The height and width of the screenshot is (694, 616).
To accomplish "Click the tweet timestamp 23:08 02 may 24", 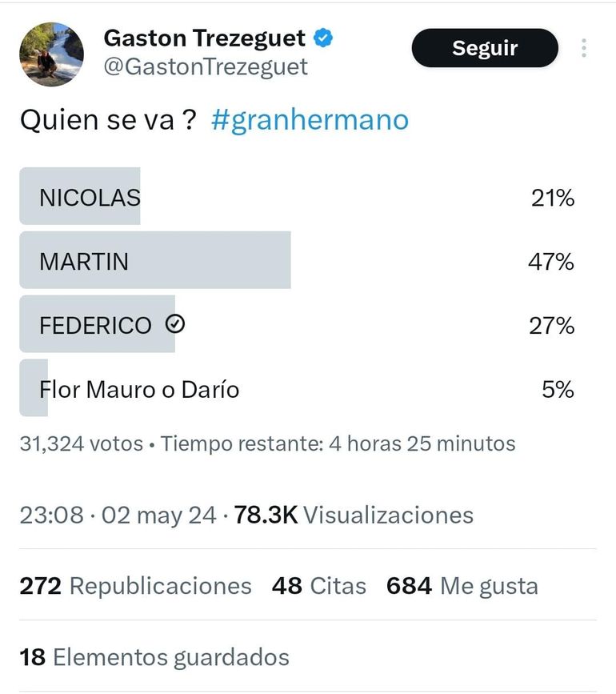I will [116, 515].
